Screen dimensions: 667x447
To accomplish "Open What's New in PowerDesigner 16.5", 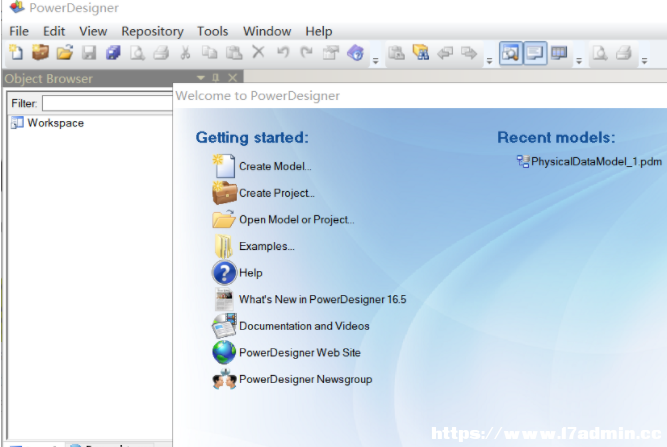I will tap(322, 299).
